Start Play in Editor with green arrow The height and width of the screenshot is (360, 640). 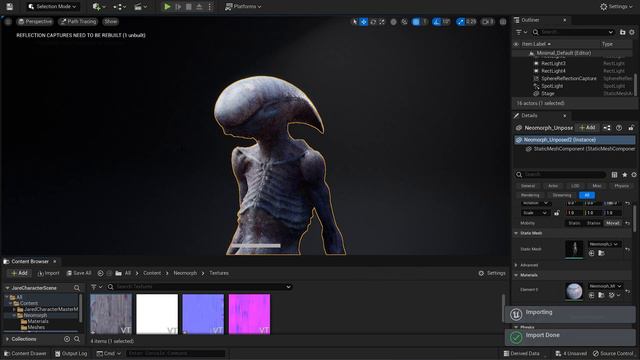[x=167, y=7]
